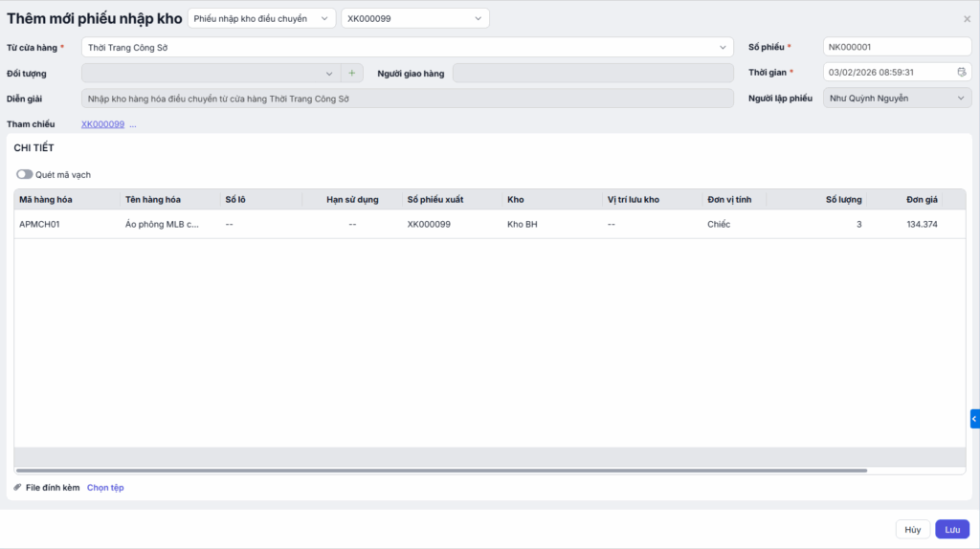
Task: Select the APMCH01 cell
Action: tap(67, 224)
